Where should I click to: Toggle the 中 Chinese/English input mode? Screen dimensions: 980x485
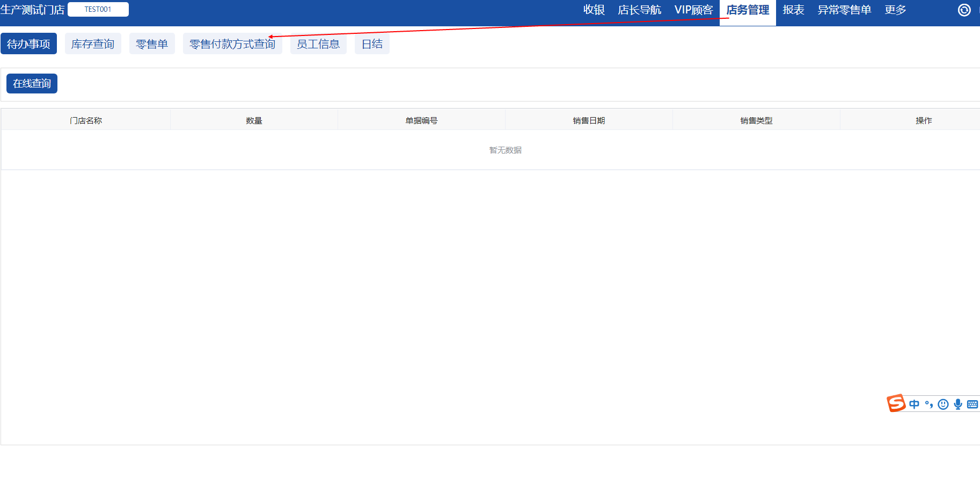click(914, 404)
